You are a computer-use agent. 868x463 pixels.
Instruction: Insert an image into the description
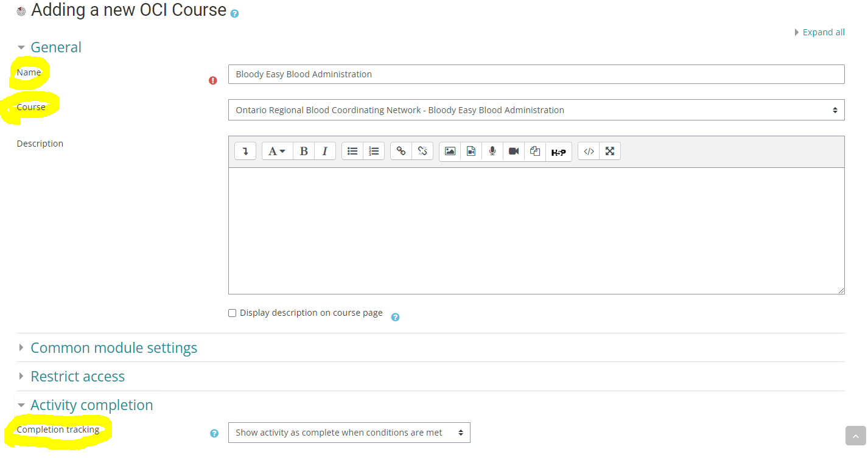[x=450, y=151]
